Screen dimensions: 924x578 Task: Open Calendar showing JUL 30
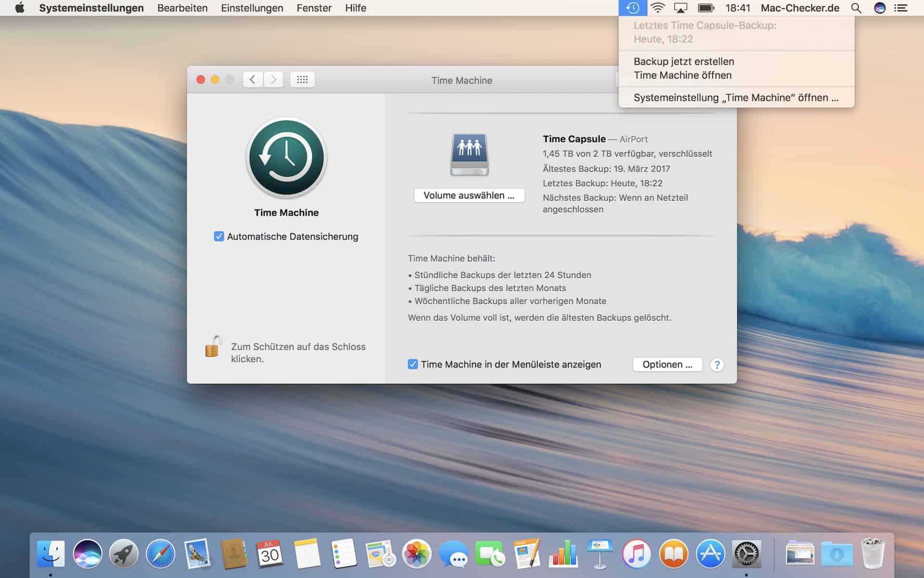click(270, 553)
